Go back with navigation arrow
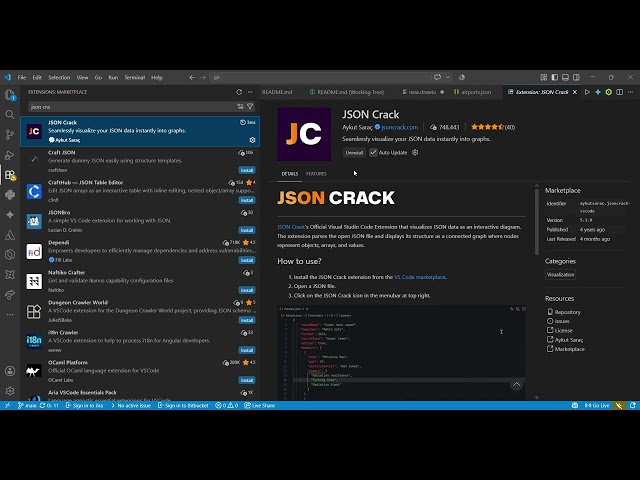The width and height of the screenshot is (640, 480). pyautogui.click(x=192, y=77)
